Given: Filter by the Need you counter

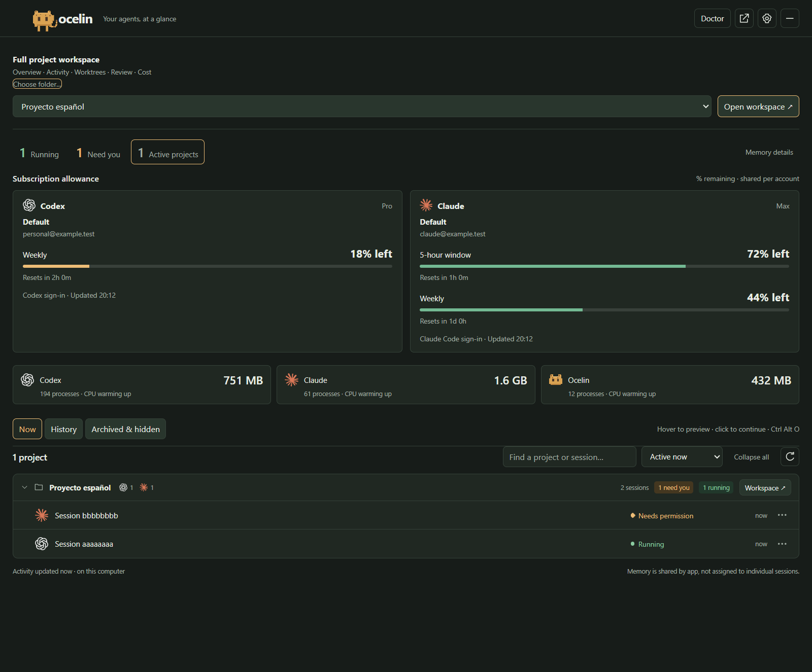Looking at the screenshot, I should click(98, 153).
